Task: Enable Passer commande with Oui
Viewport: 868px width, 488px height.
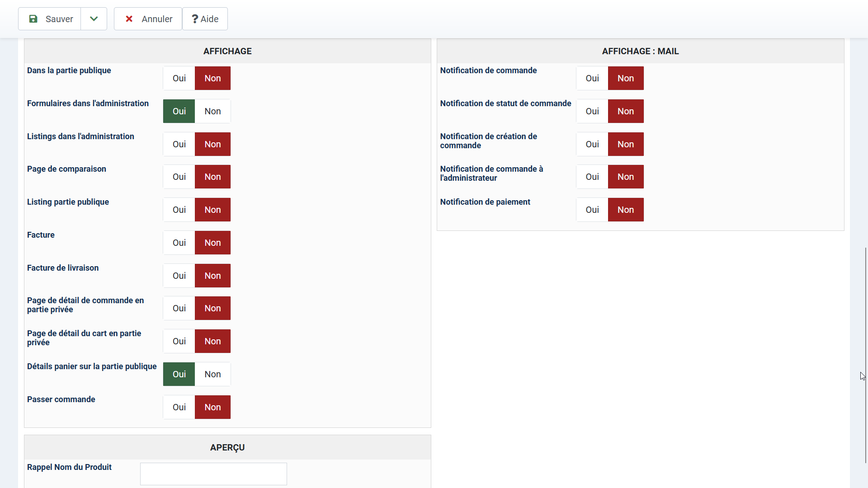Action: click(179, 407)
